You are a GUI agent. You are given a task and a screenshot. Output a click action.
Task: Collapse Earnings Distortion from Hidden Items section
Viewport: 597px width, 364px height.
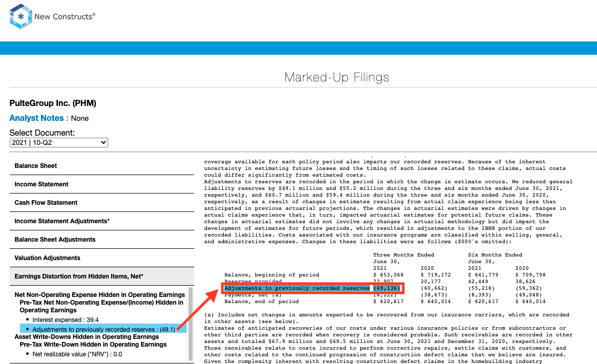click(101, 276)
